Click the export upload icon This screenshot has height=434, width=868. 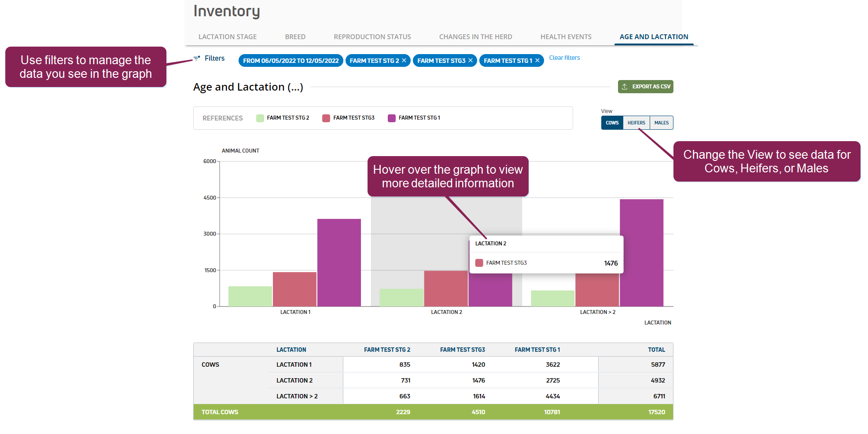click(625, 87)
